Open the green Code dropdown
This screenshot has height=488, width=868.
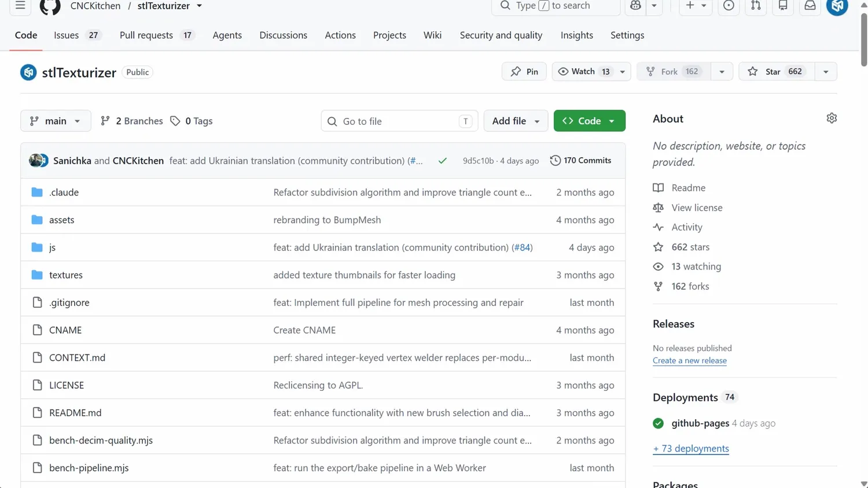pyautogui.click(x=589, y=121)
